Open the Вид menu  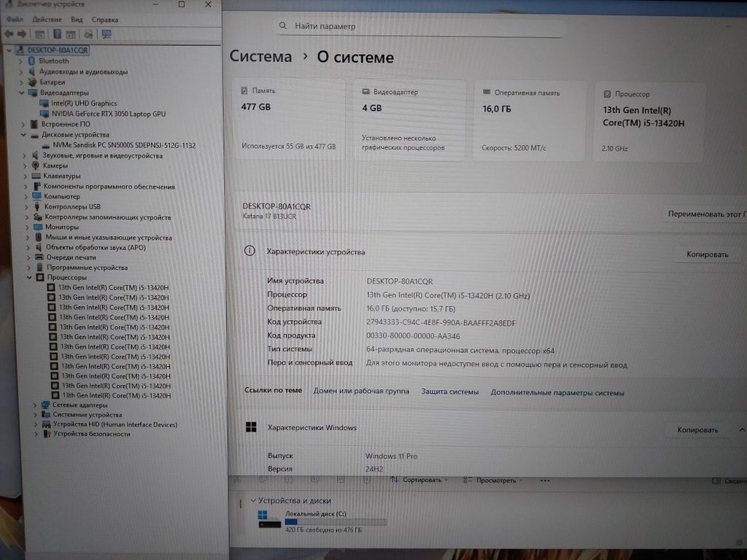(x=77, y=20)
